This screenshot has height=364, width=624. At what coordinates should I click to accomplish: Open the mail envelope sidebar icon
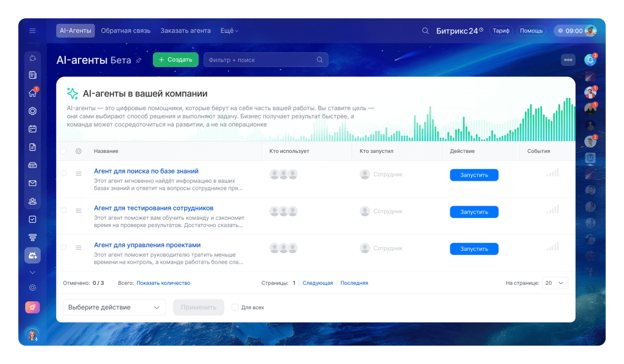33,183
